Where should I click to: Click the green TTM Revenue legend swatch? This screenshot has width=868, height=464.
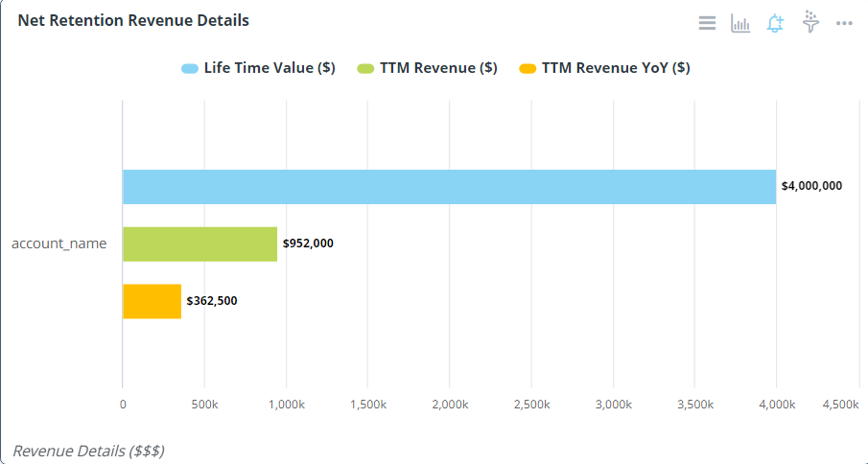pos(364,68)
